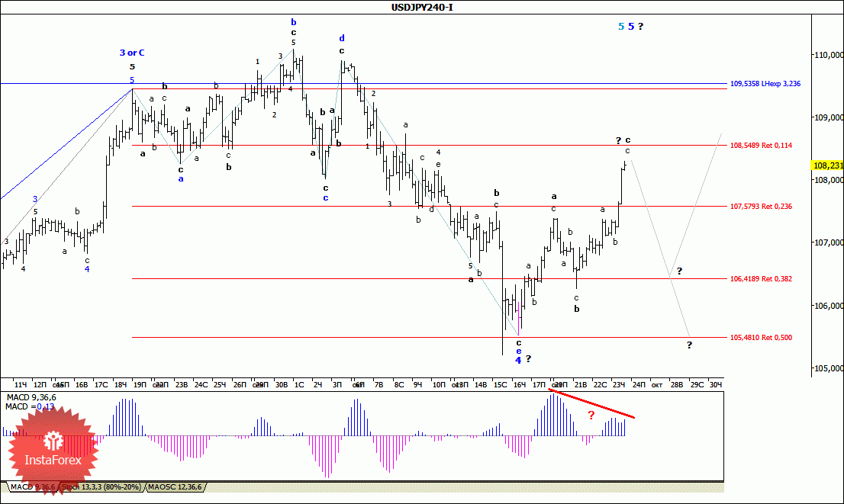Click the 108,5489 Ret 0,114 level label
Viewport: 844px width, 504px height.
pyautogui.click(x=761, y=145)
